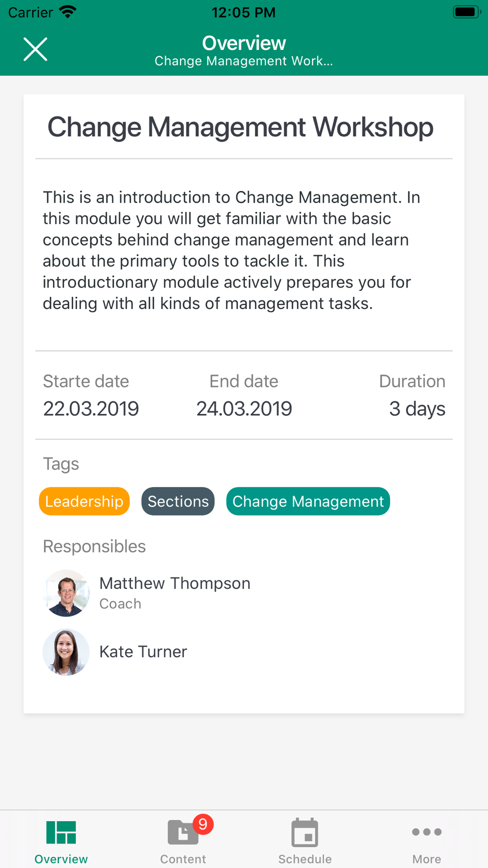Screen dimensions: 488x868
Task: Open the Schedule calendar icon
Action: [305, 832]
